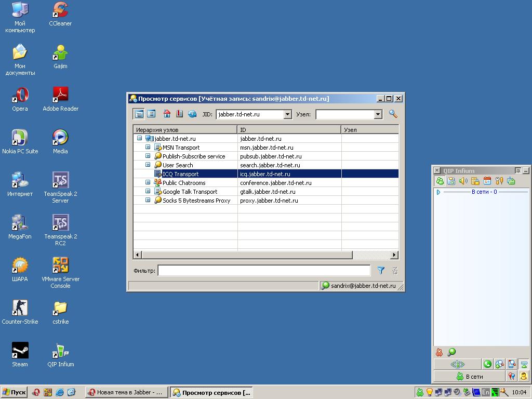Toggle the QIP panel collapse arrow button

point(524,364)
